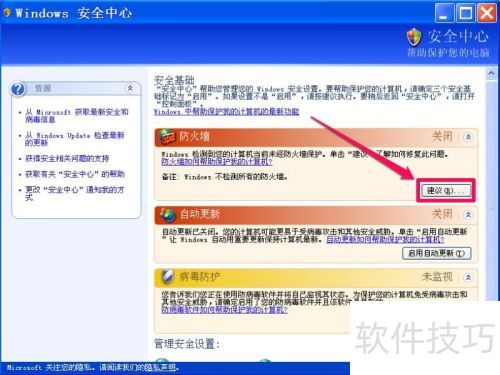Collapse the virus protection section chevron
The width and height of the screenshot is (500, 375).
click(x=468, y=277)
